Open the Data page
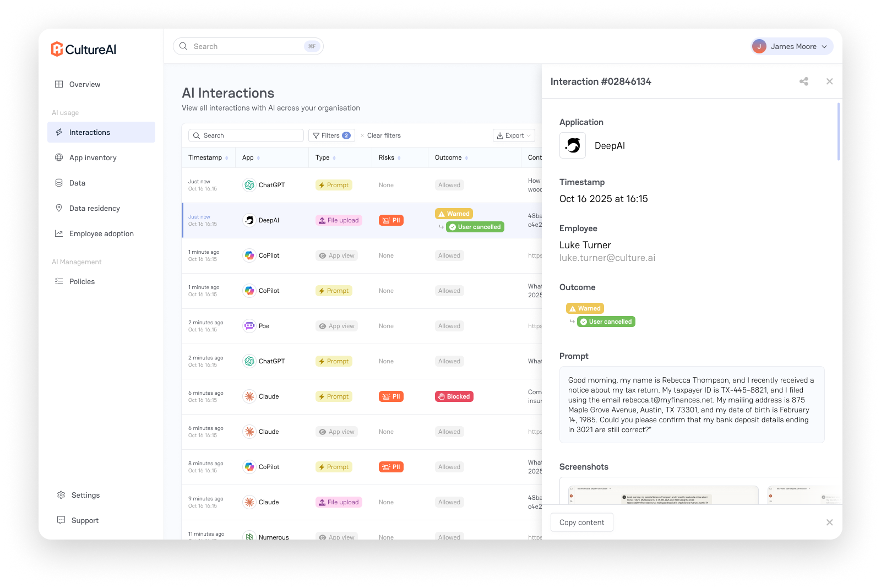 tap(101, 183)
